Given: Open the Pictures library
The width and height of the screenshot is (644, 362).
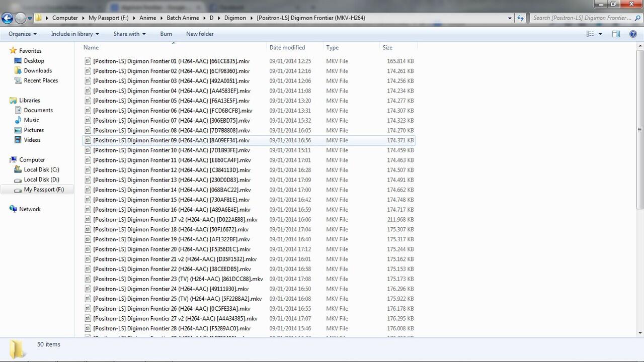Looking at the screenshot, I should [x=34, y=130].
